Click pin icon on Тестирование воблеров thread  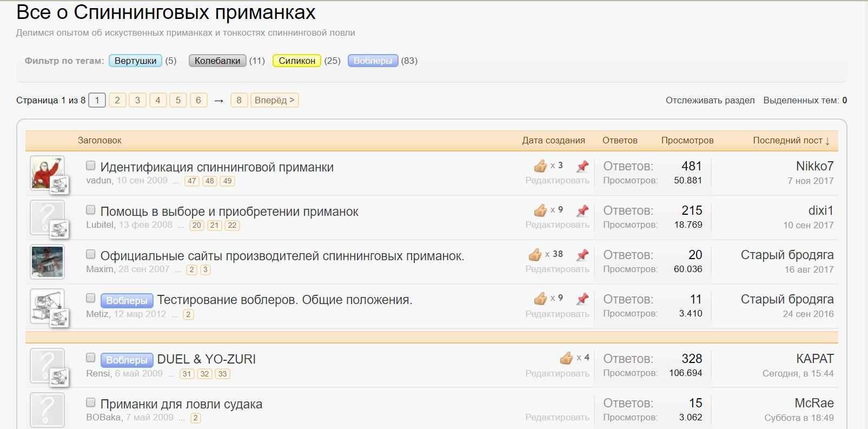(582, 299)
